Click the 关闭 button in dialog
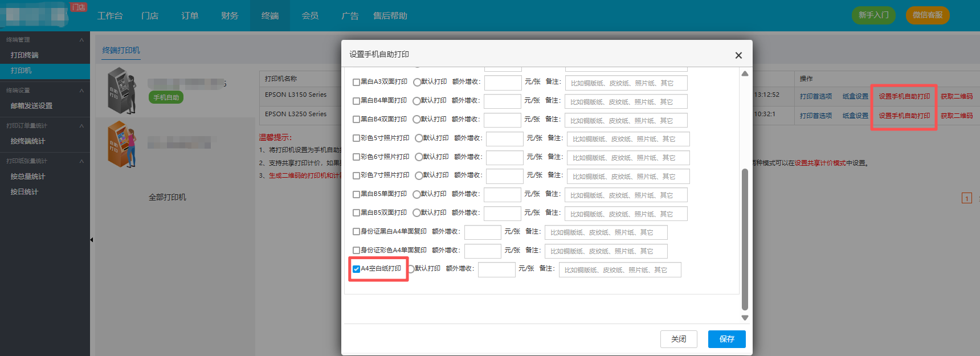The height and width of the screenshot is (356, 980). click(x=679, y=339)
